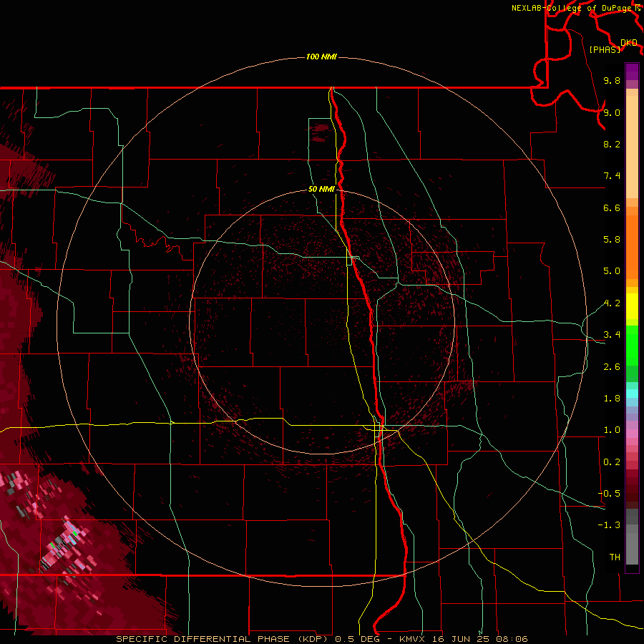The height and width of the screenshot is (644, 644).
Task: Click the 08:06 timestamp
Action: click(x=512, y=639)
